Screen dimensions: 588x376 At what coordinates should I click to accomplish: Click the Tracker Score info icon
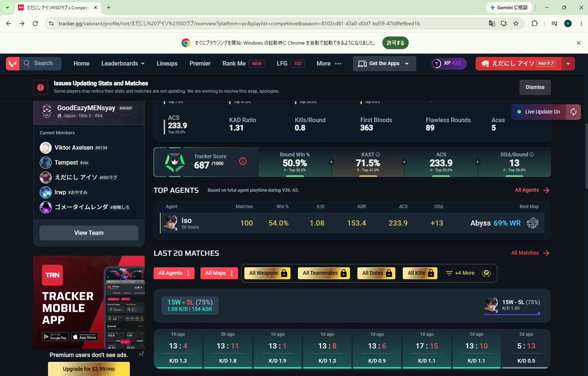(x=243, y=161)
